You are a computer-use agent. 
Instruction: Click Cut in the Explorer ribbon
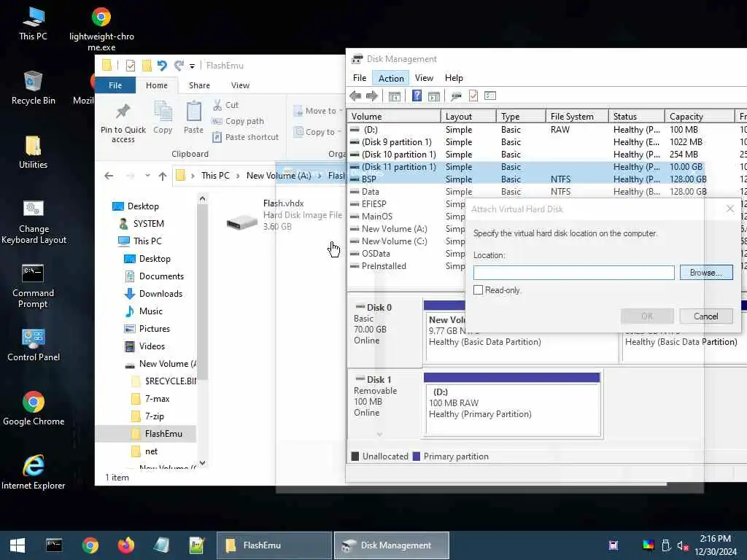[226, 105]
